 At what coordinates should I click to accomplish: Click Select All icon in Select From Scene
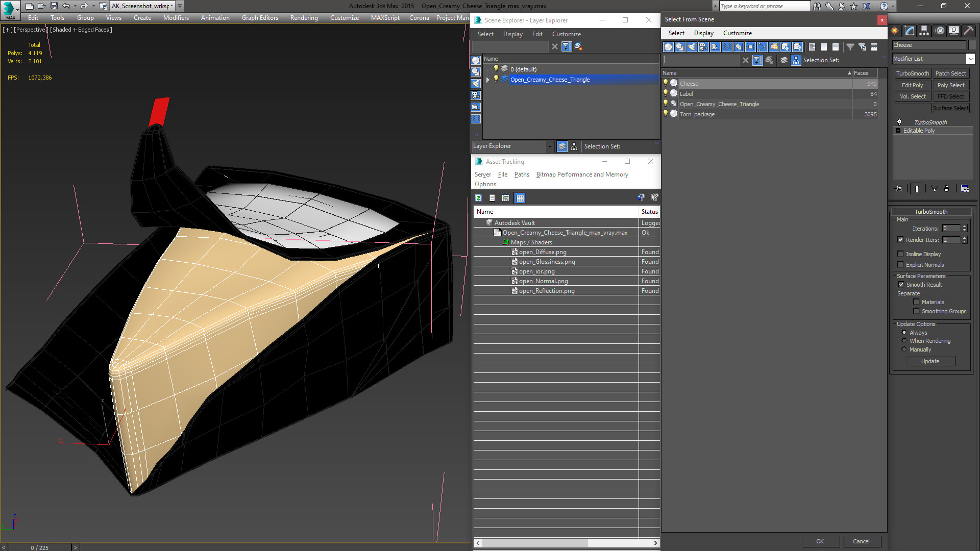tap(812, 47)
